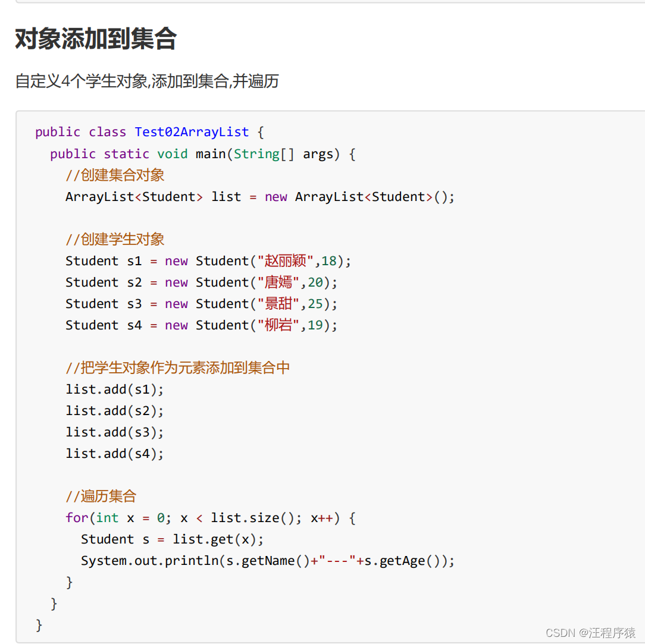Click the list.add(s1); line
Image resolution: width=645 pixels, height=644 pixels.
[115, 389]
